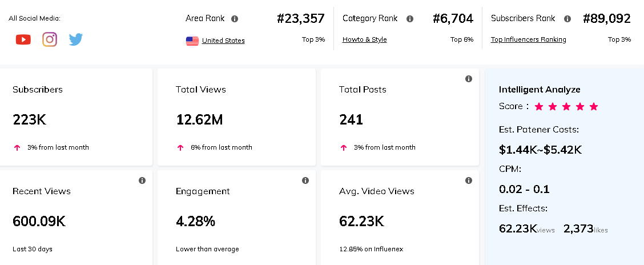Show the Engagement card info icon
This screenshot has width=644, height=265.
(305, 180)
